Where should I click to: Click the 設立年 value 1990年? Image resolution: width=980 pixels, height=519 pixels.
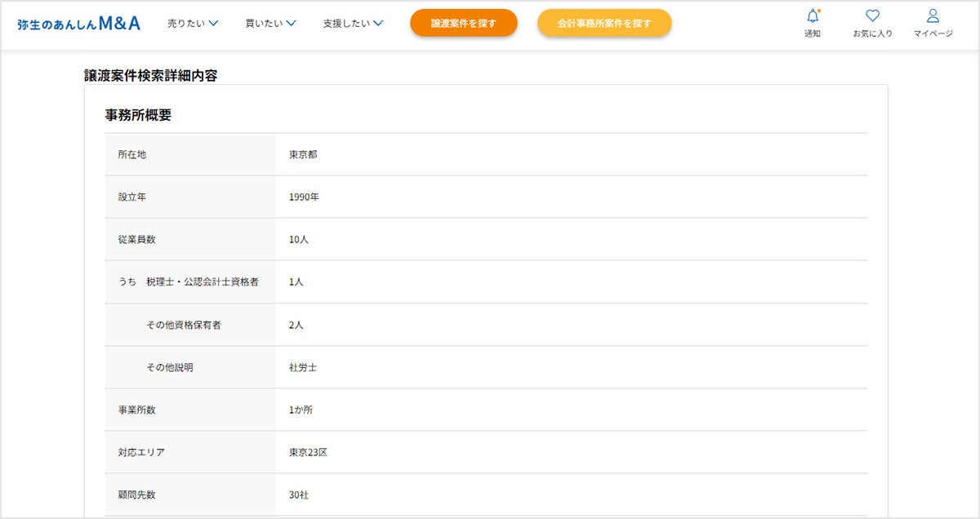click(304, 197)
